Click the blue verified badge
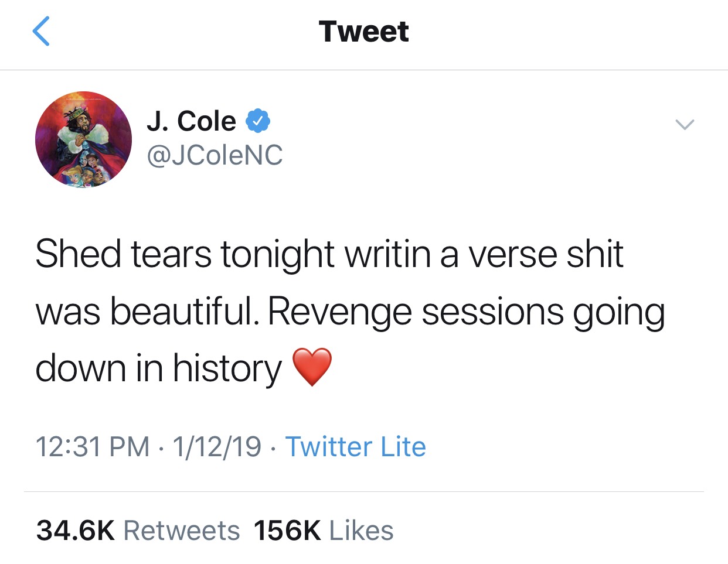 pos(257,121)
